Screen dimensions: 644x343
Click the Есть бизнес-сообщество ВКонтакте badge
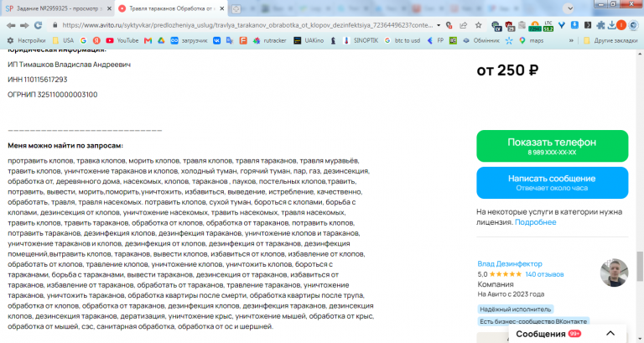(533, 321)
